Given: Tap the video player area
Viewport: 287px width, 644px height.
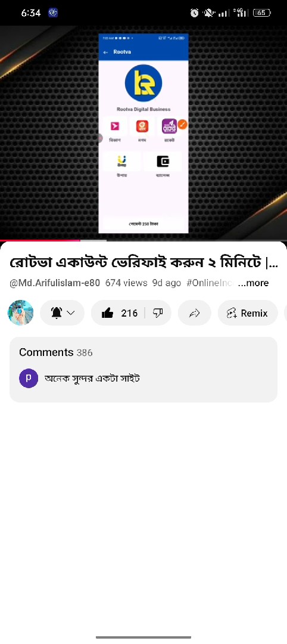Looking at the screenshot, I should [x=143, y=132].
